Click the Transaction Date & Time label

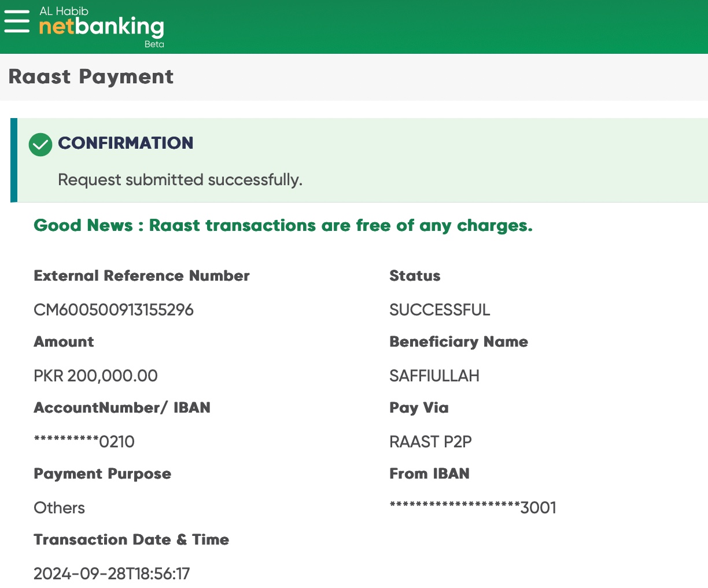coord(131,540)
